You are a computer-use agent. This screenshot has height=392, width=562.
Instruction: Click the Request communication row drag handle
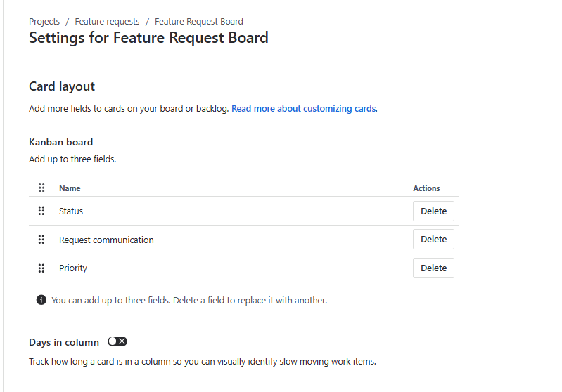tap(41, 240)
